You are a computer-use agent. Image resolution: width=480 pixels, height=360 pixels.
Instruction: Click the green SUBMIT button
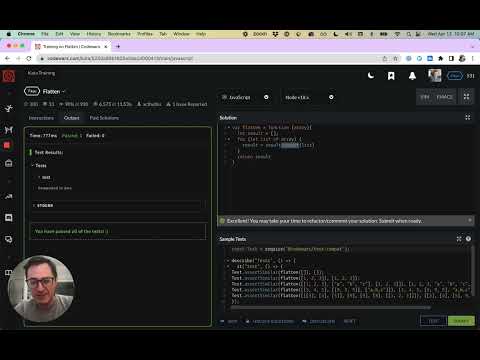click(461, 321)
